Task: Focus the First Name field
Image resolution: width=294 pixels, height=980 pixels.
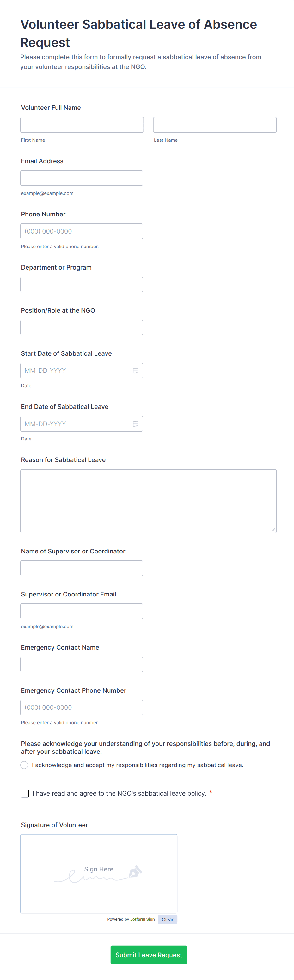Action: point(82,125)
